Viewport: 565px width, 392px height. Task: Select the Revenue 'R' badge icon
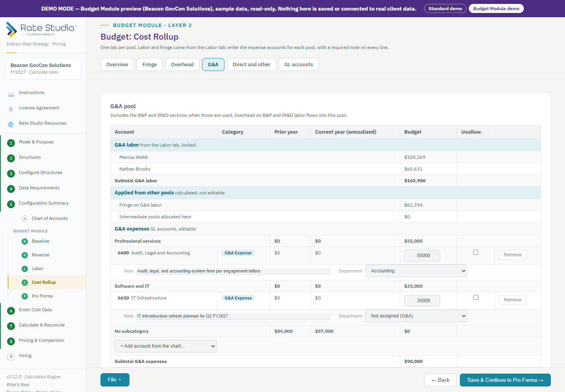25,255
